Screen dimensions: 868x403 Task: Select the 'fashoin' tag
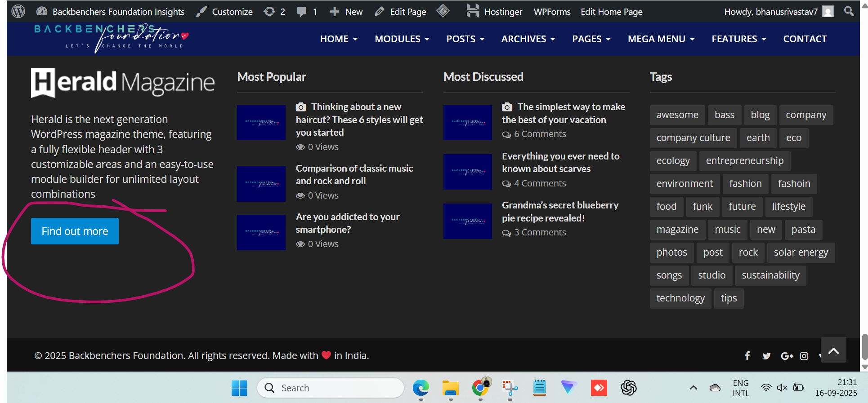[x=794, y=184]
